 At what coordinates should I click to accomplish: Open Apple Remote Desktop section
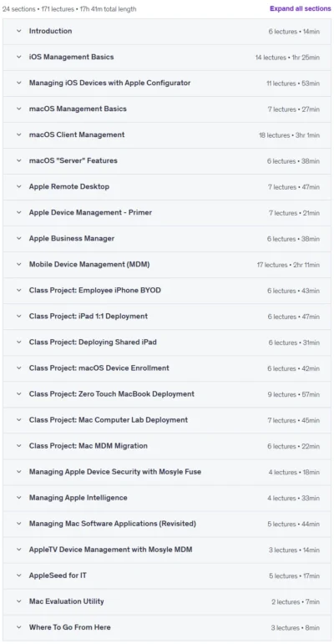click(167, 186)
